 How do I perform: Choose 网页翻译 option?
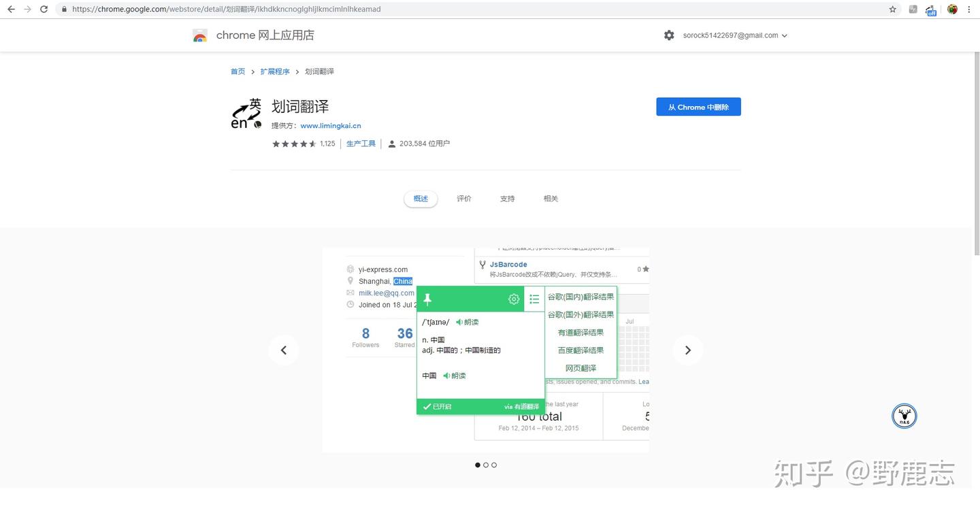coord(581,368)
